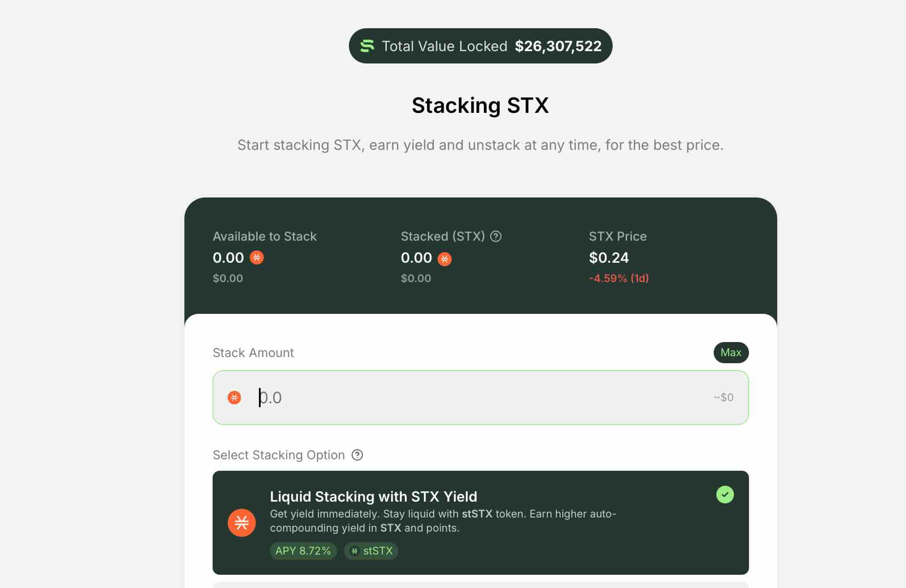Click the stSTX token label

[378, 551]
